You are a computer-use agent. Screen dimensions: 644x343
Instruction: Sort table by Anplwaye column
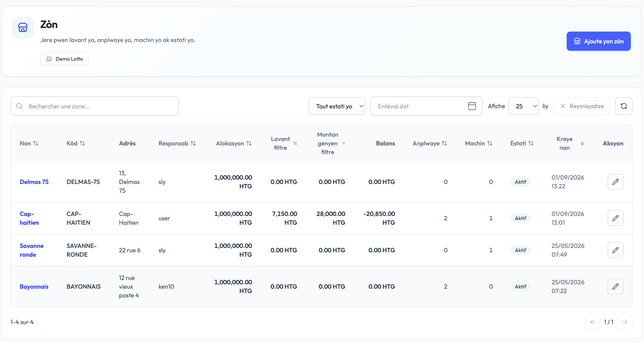tap(430, 143)
